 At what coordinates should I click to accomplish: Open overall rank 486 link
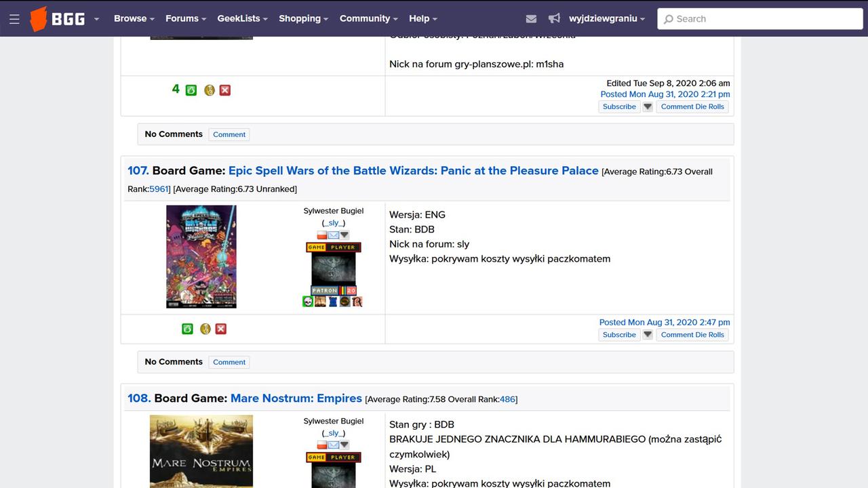coord(507,399)
